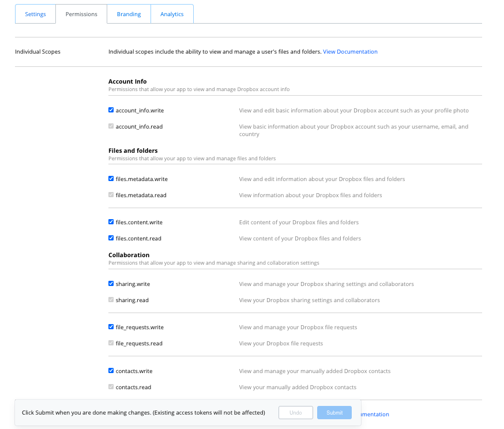Disable the sharing.write permission
Screen dimensions: 504x429
[111, 283]
